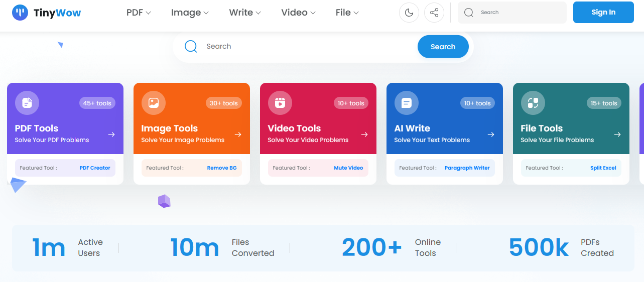This screenshot has height=282, width=644.
Task: Open the Image Tools card title
Action: (170, 128)
